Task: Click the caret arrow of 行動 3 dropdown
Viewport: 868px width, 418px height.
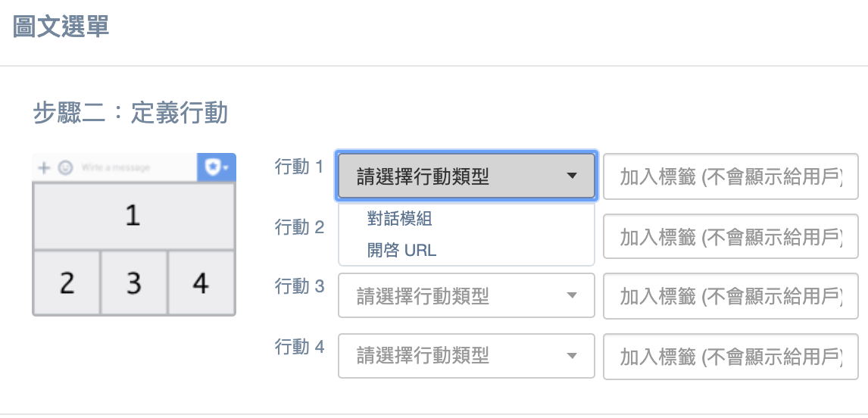Action: (572, 295)
